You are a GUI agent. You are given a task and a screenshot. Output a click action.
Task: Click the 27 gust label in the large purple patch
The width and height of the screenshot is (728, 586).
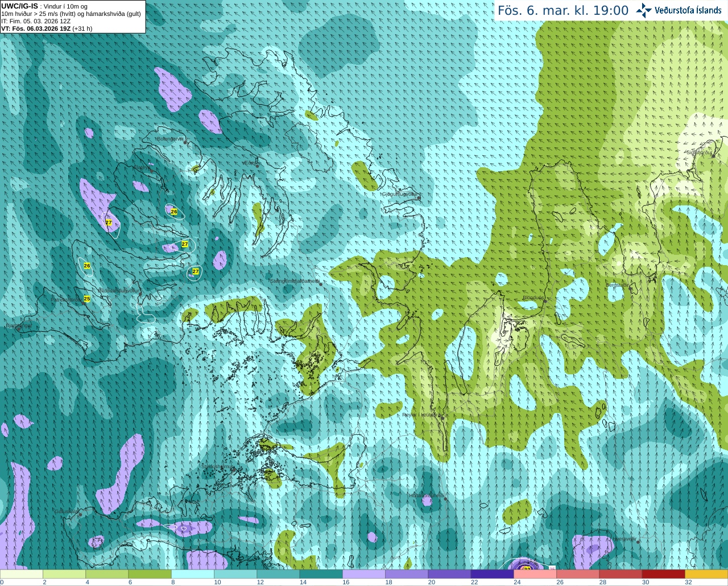click(x=109, y=222)
